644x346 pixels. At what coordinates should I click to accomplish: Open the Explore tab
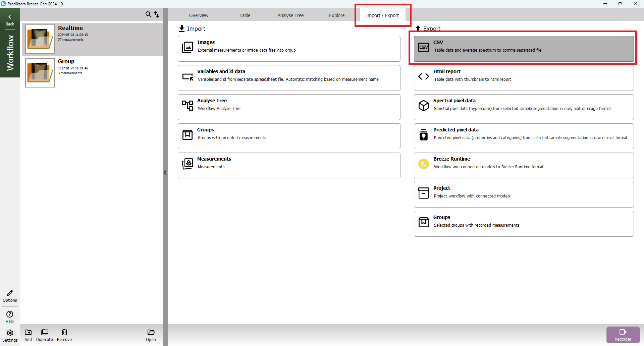336,15
